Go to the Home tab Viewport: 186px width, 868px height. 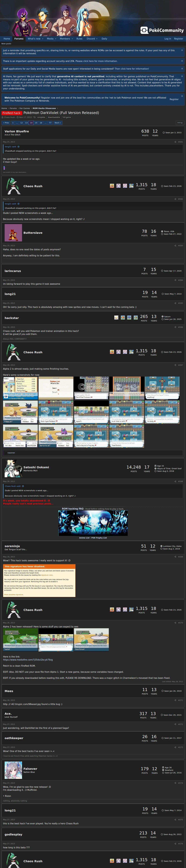[x=7, y=39]
